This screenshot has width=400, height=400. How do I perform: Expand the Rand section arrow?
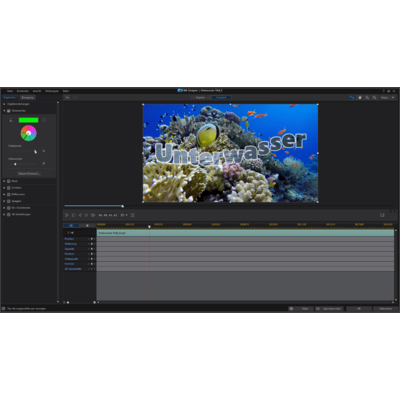pyautogui.click(x=4, y=181)
